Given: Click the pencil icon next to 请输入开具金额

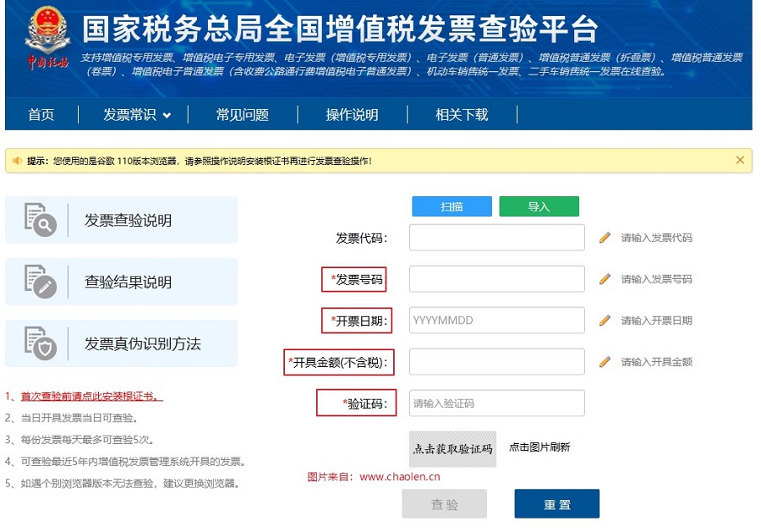Looking at the screenshot, I should [x=605, y=362].
